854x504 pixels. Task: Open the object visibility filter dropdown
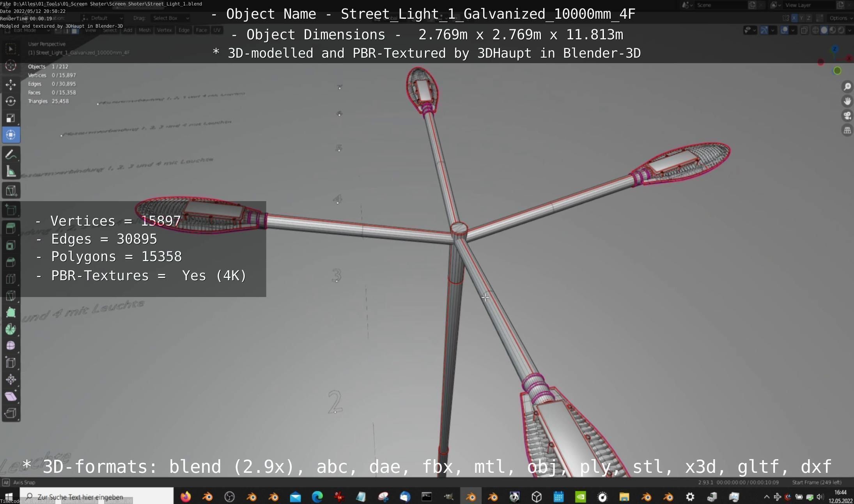click(750, 30)
